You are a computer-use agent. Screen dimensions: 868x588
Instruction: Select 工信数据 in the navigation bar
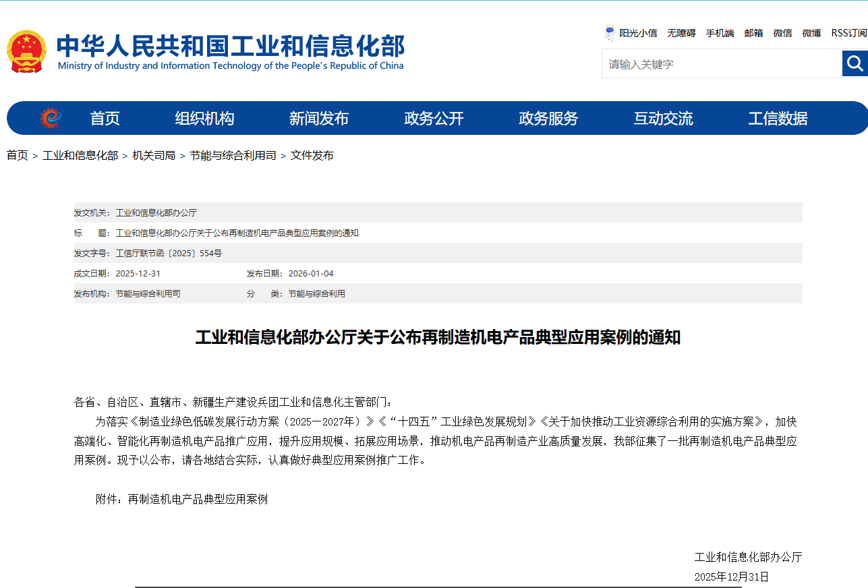[778, 119]
